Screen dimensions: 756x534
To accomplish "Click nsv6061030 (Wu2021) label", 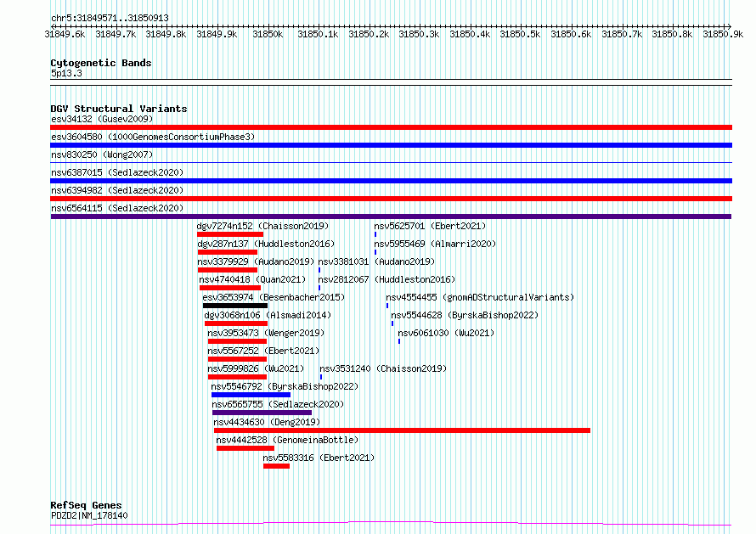I will pyautogui.click(x=446, y=333).
